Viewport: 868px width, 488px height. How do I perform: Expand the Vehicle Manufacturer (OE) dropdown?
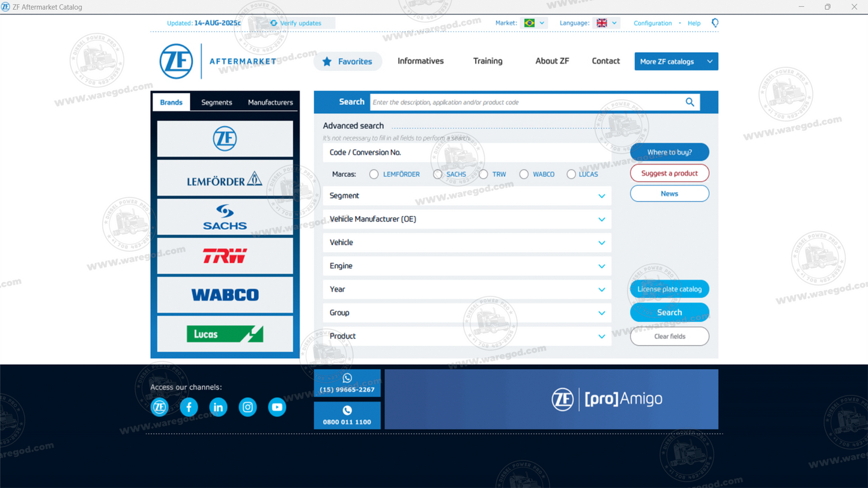467,219
